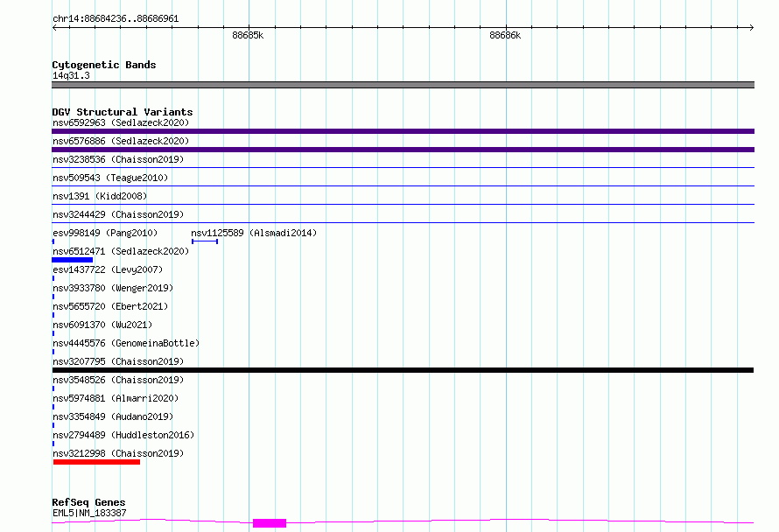The height and width of the screenshot is (532, 779).
Task: Select the blue nsv6512471 variant bar
Action: click(73, 260)
